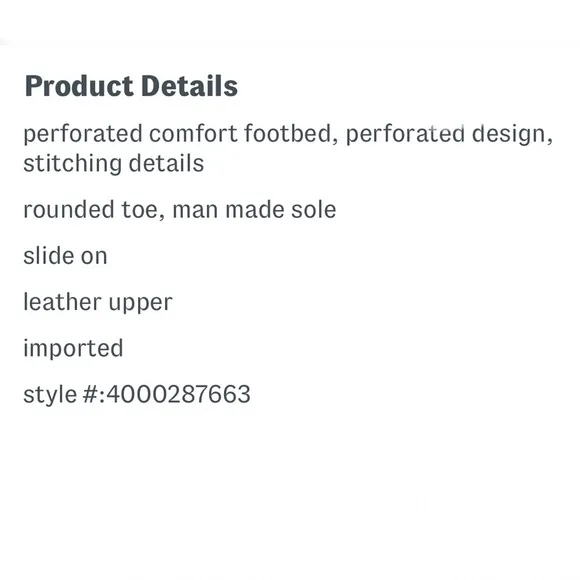Click "perforated" directly before the word design

click(405, 135)
